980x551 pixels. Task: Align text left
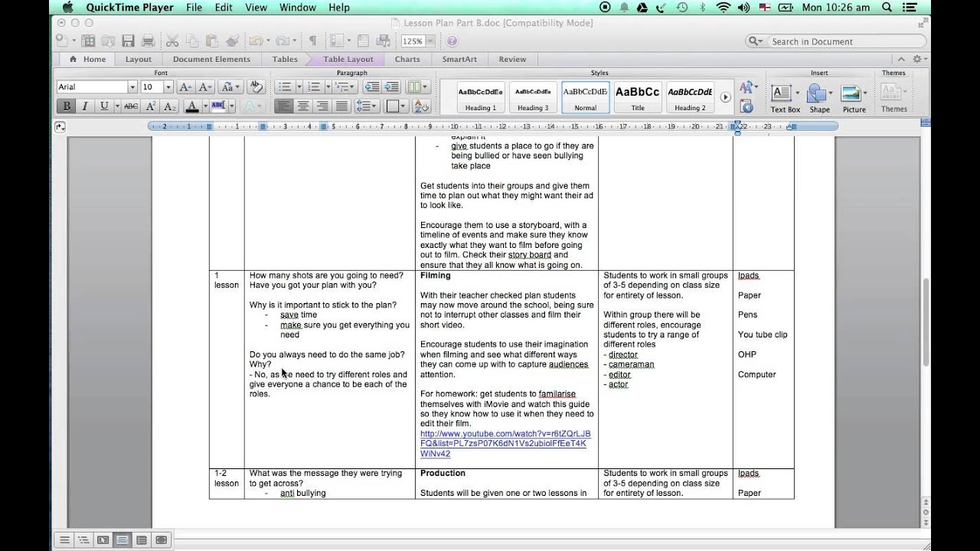(283, 106)
